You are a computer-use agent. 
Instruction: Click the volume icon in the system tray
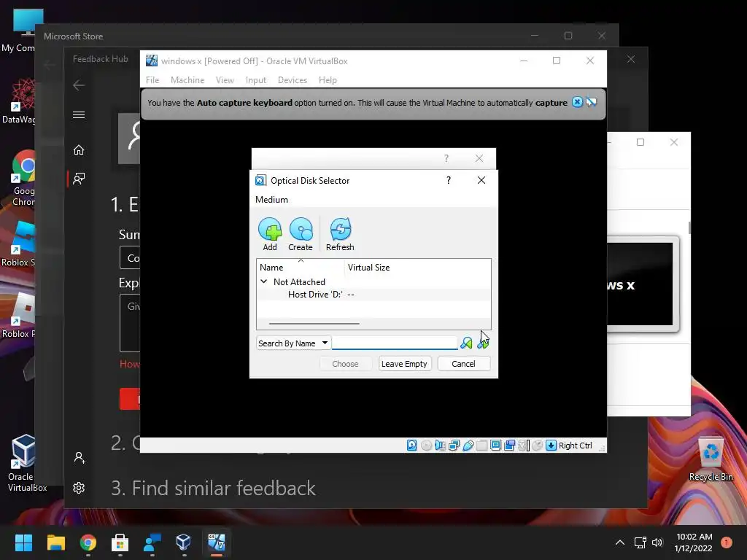point(657,542)
